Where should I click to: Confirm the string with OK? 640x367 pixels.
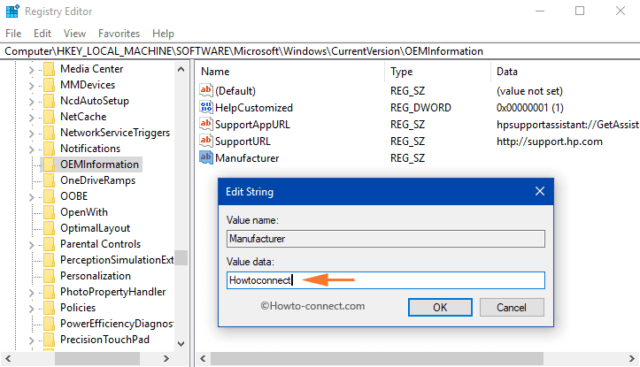coord(440,307)
